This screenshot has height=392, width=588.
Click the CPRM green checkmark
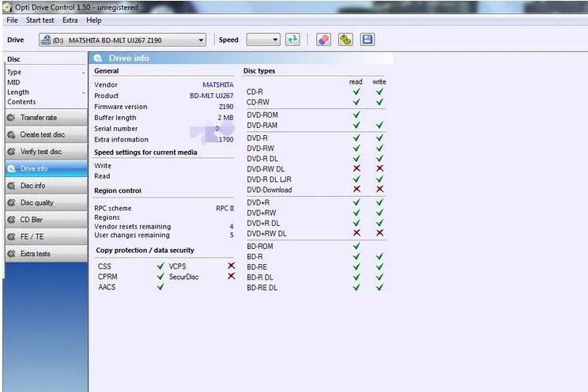pyautogui.click(x=160, y=277)
